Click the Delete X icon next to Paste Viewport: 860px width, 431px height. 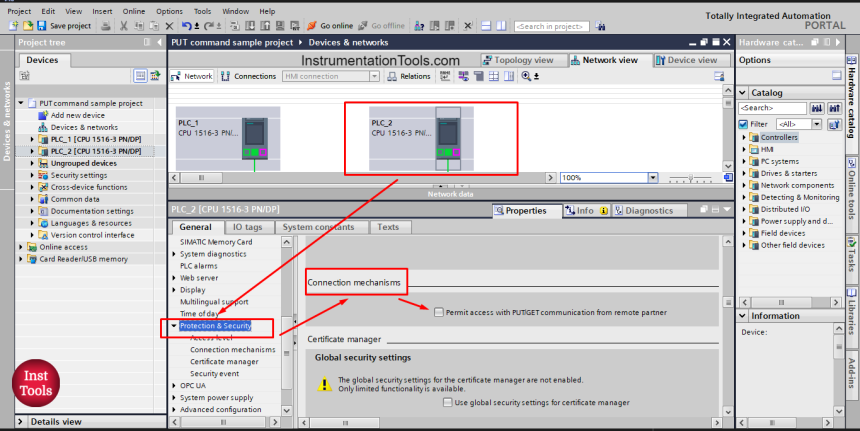click(169, 26)
